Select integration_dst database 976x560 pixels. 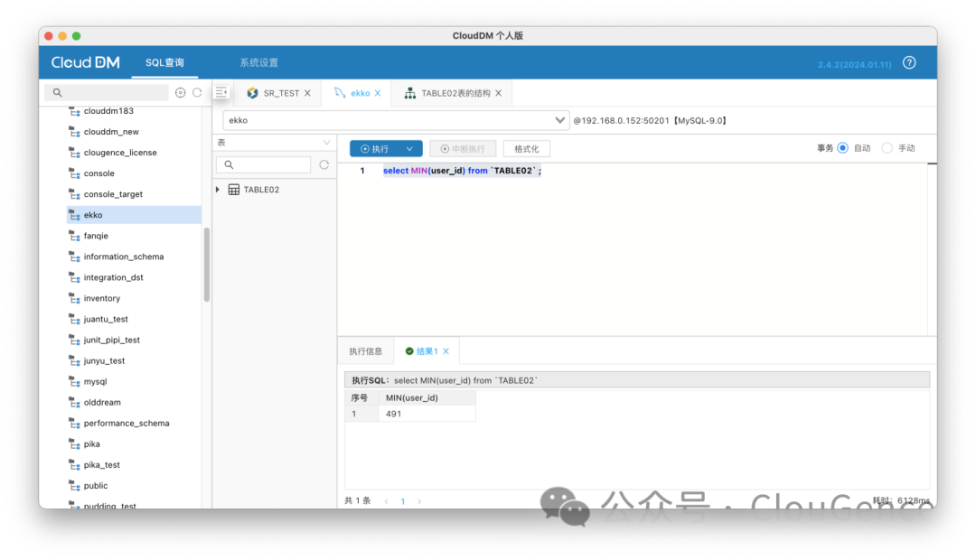(x=113, y=278)
